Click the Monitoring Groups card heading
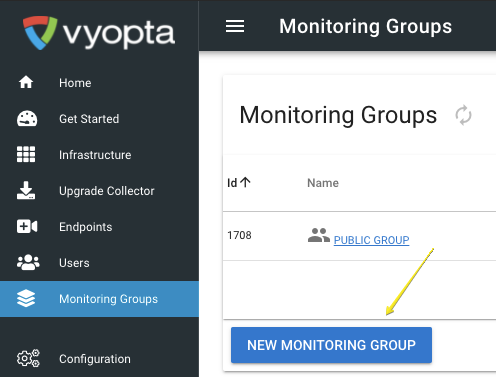This screenshot has height=377, width=496. coord(338,115)
